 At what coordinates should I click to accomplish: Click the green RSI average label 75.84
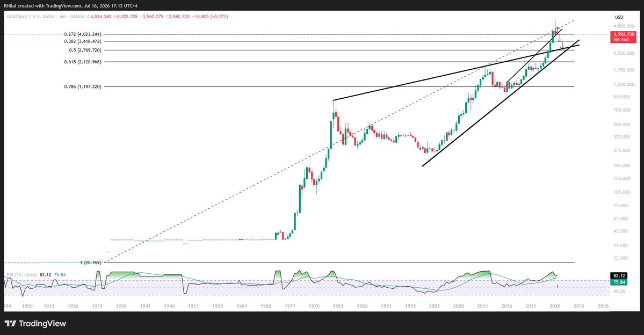[x=619, y=282]
